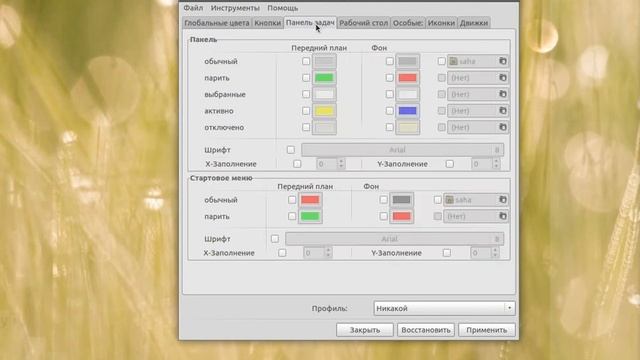Open file browser icon for Стартовое меню парить image
Screen dimensions: 640x360
coord(502,216)
